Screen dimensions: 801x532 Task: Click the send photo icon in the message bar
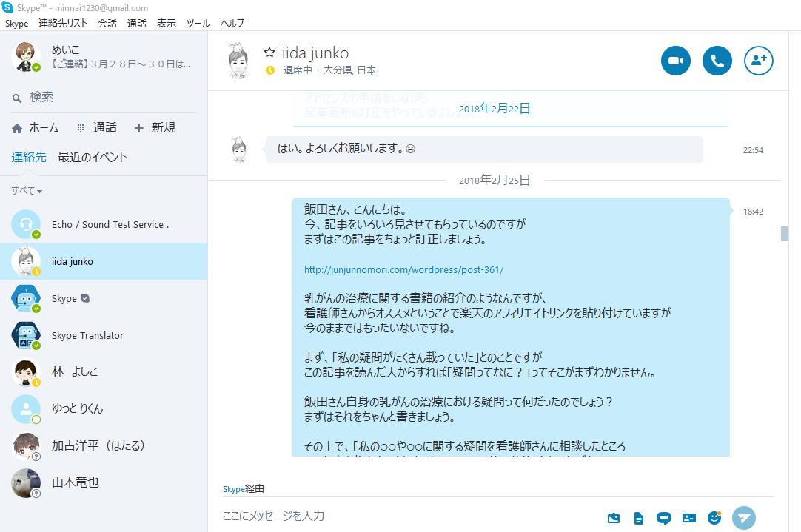point(614,518)
